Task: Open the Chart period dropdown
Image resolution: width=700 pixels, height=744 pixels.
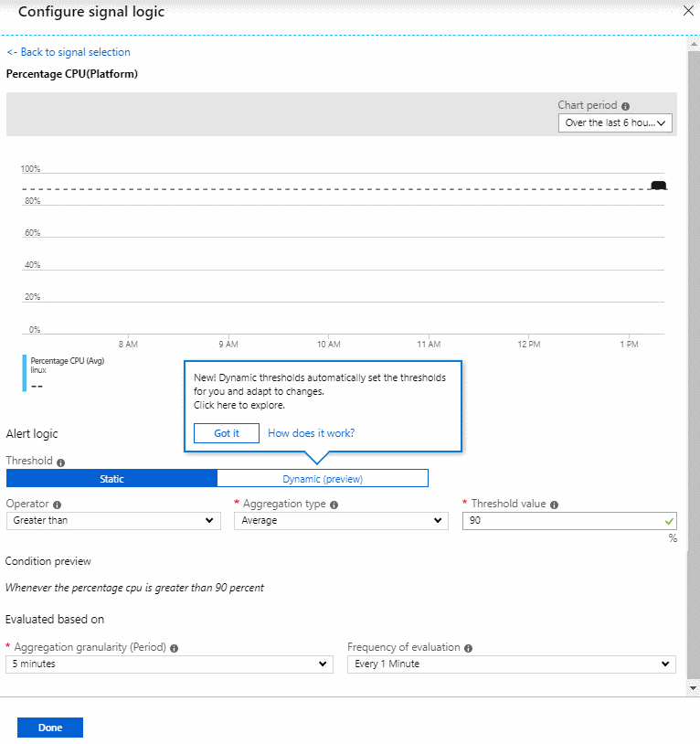Action: (615, 122)
